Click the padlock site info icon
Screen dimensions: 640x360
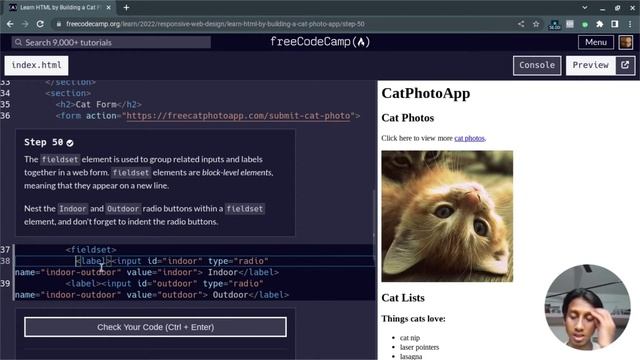59,24
